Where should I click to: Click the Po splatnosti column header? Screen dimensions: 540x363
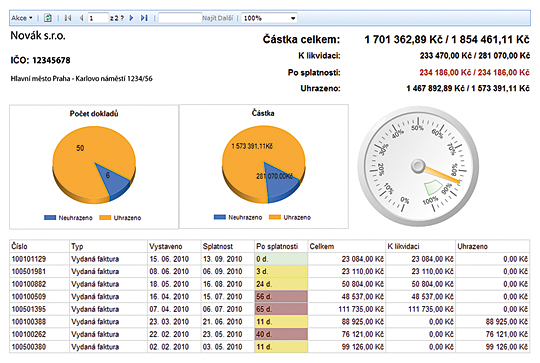(x=281, y=246)
